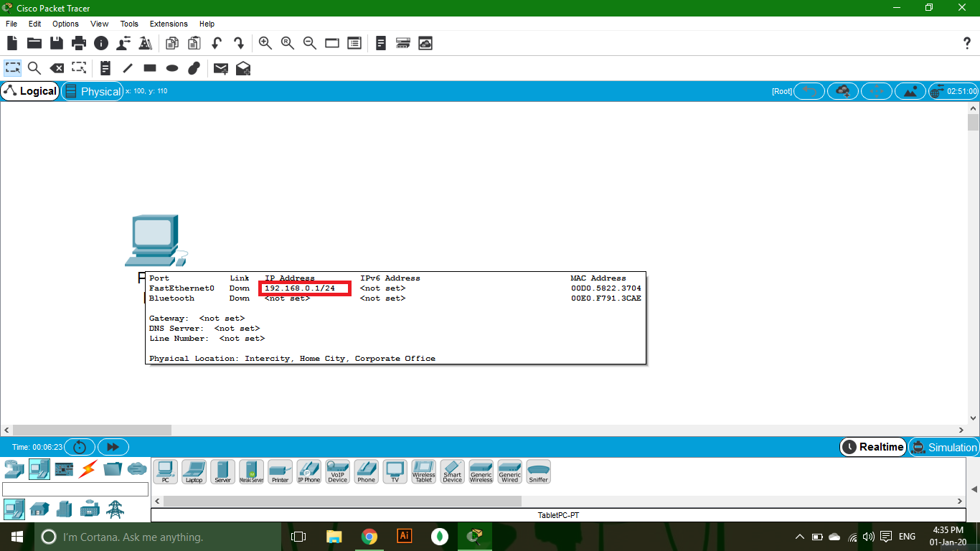The width and height of the screenshot is (980, 551).
Task: Switch to Simulation mode
Action: pos(943,447)
